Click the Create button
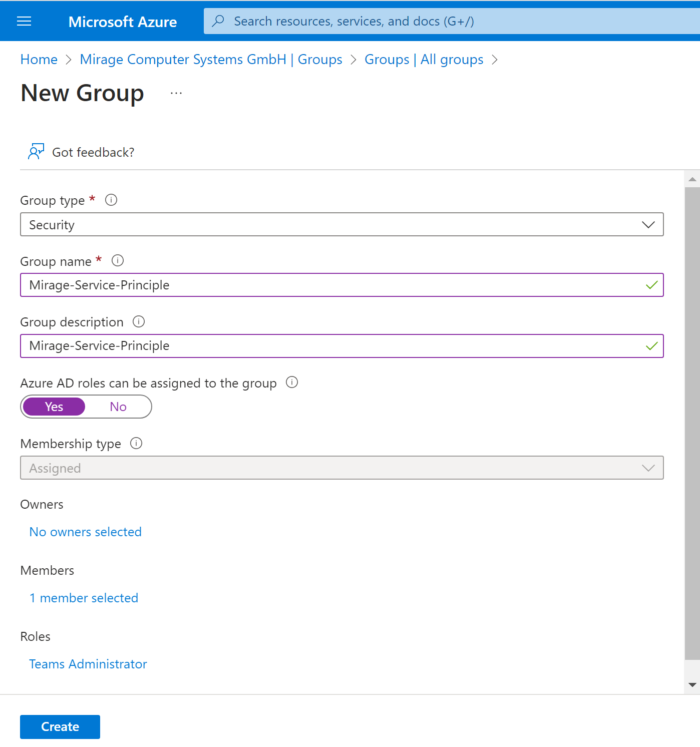The width and height of the screenshot is (700, 747). [60, 726]
